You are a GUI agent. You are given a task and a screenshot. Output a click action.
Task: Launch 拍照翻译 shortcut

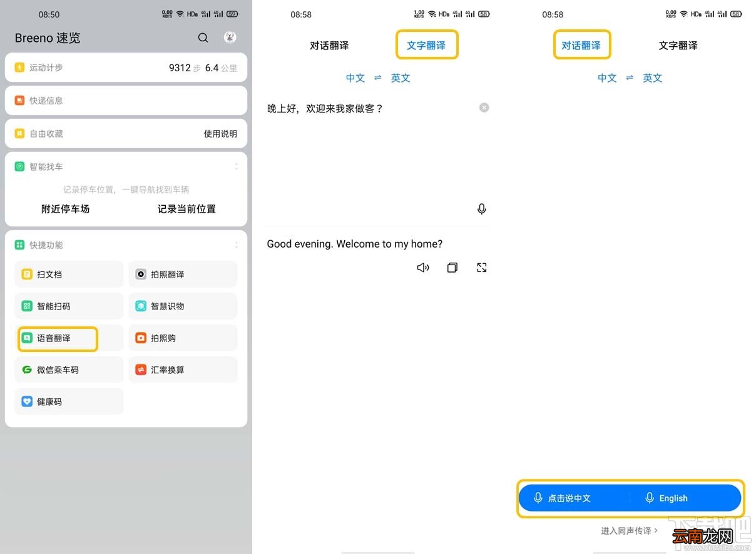tap(183, 274)
